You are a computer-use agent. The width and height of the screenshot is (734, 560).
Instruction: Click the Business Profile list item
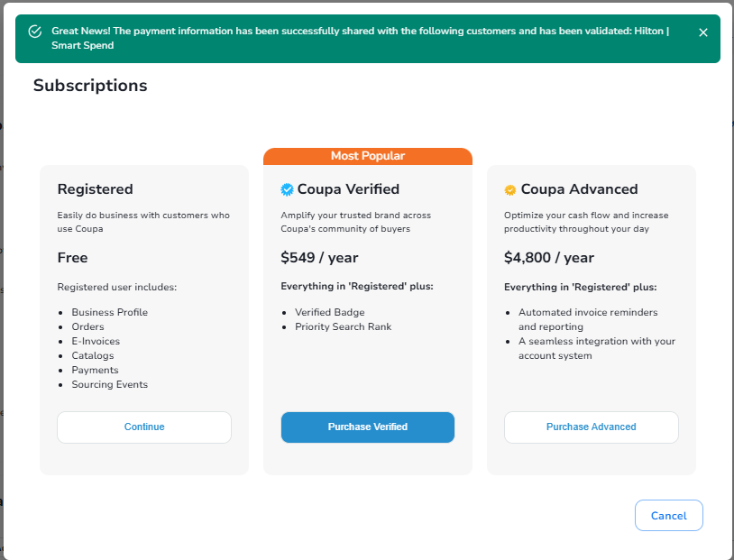coord(109,312)
